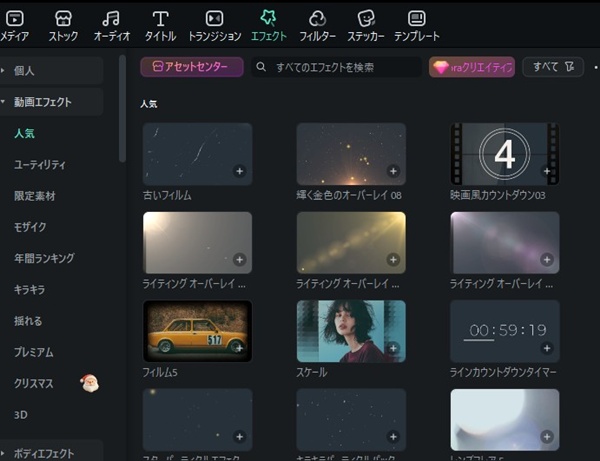
Task: Click the sidebar vertical scrollbar
Action: (x=123, y=110)
